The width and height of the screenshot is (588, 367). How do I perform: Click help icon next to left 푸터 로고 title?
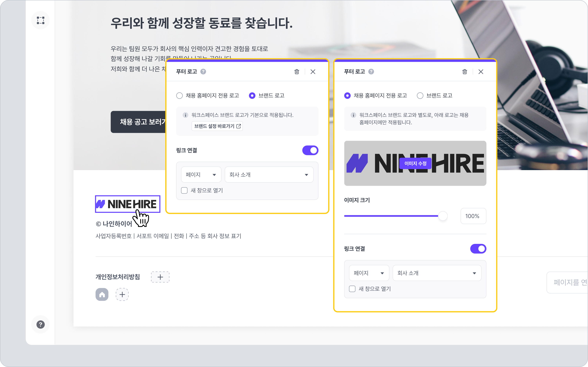pos(203,72)
